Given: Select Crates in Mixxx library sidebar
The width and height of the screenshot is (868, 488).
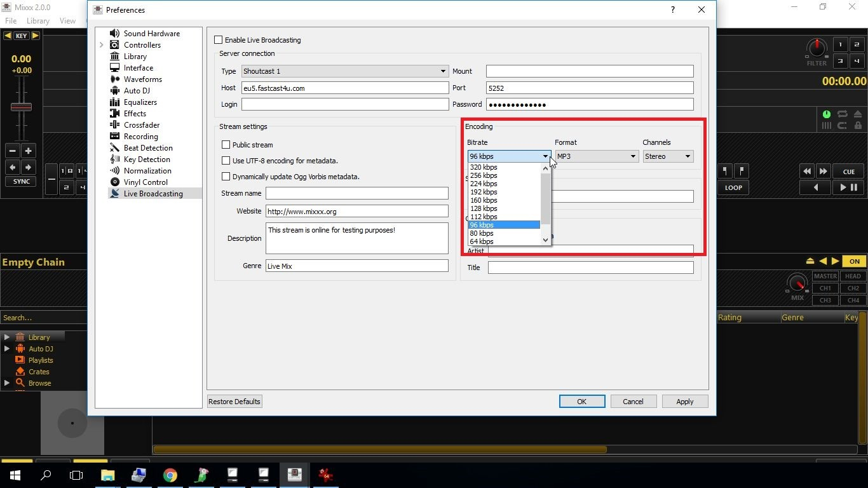Looking at the screenshot, I should point(38,372).
